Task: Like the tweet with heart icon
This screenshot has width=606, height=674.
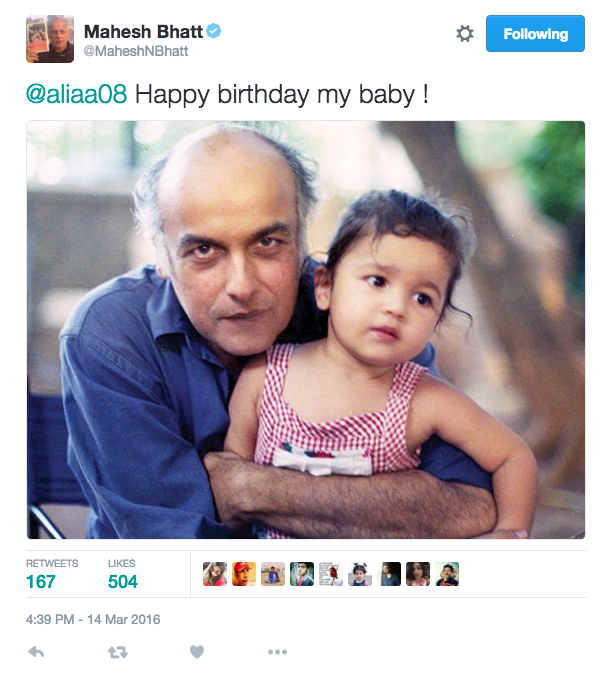Action: [x=197, y=652]
